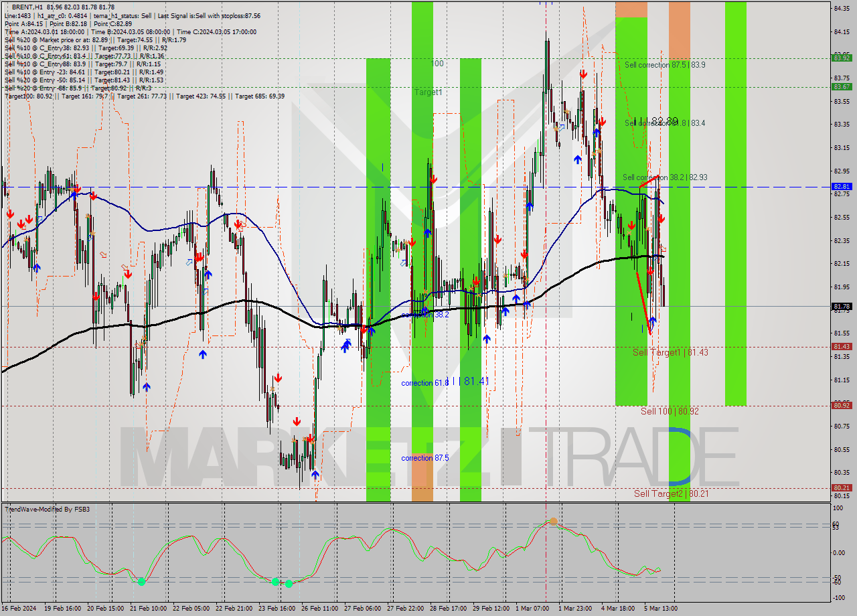Select the blue 'correction 87.5' chart label
857x616 pixels.
pyautogui.click(x=425, y=458)
